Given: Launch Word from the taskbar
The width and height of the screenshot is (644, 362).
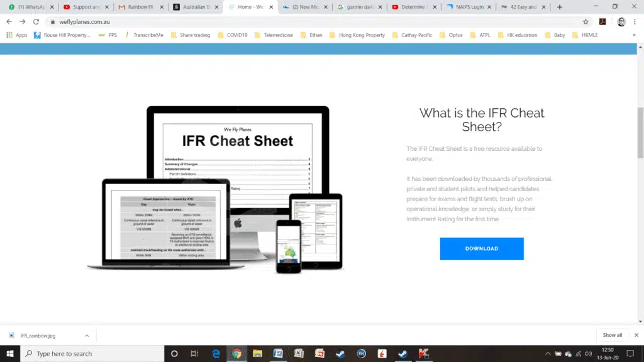Looking at the screenshot, I should click(277, 353).
